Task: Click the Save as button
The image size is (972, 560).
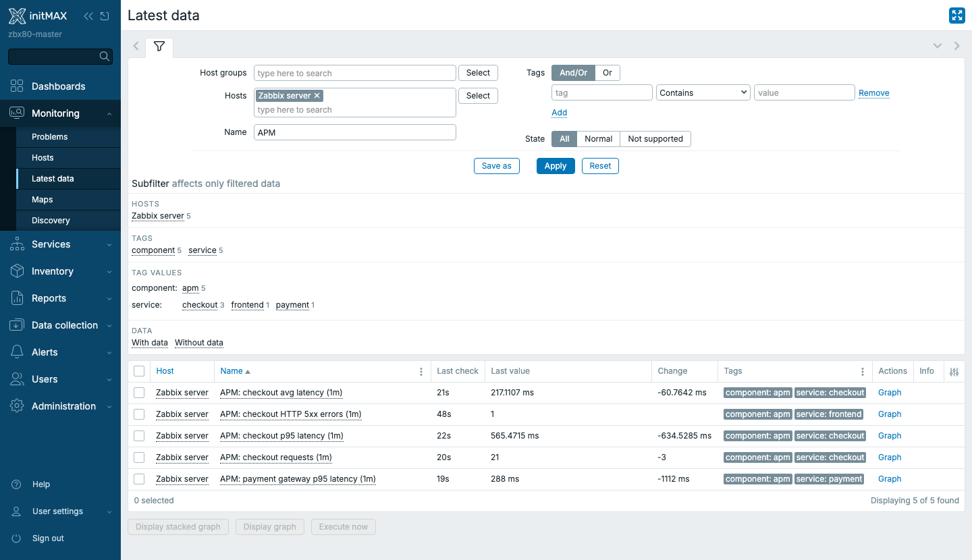Action: pos(497,166)
